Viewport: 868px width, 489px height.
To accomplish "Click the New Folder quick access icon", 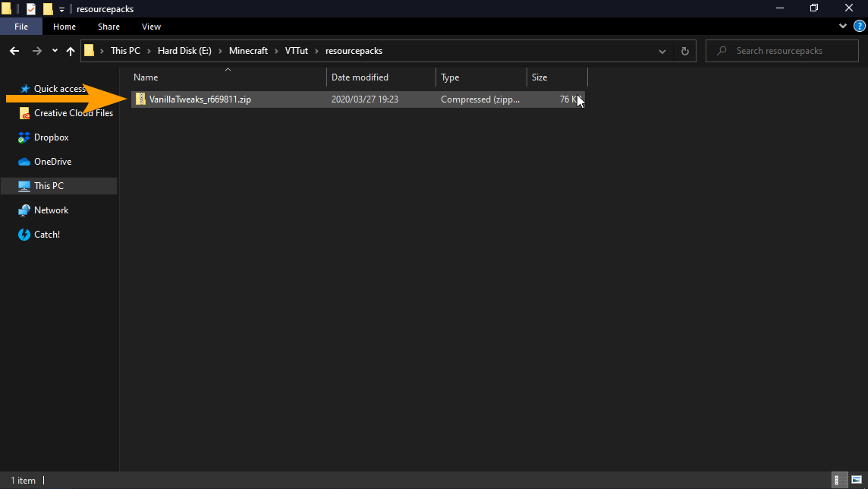I will coord(48,9).
